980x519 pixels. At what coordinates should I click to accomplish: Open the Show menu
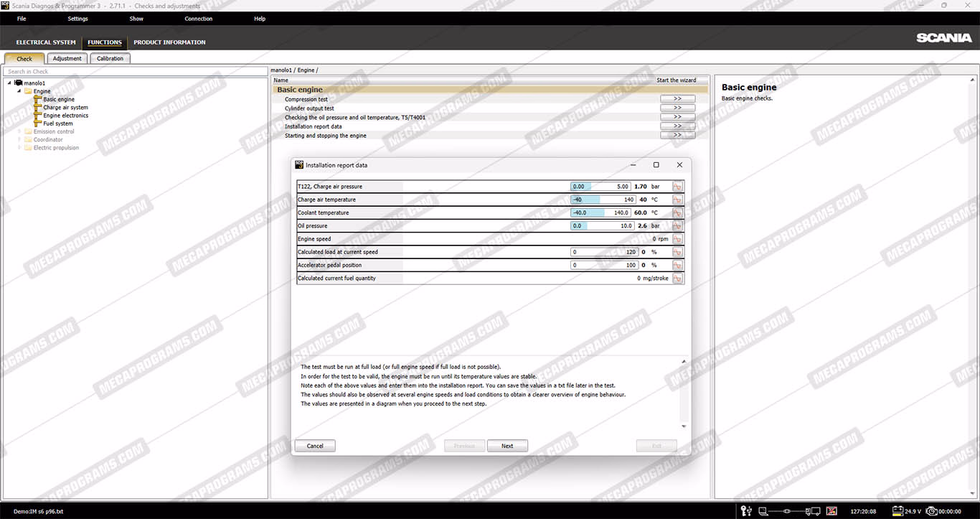(x=136, y=19)
